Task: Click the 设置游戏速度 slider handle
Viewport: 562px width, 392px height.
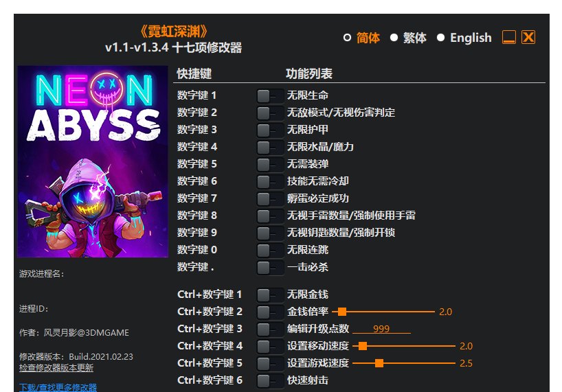Action: (379, 363)
